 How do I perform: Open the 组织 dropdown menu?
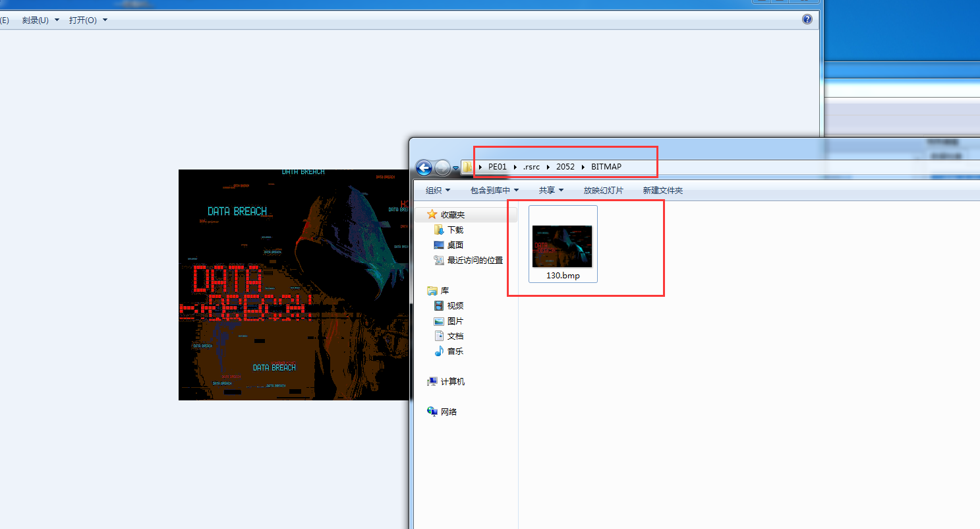click(x=438, y=190)
